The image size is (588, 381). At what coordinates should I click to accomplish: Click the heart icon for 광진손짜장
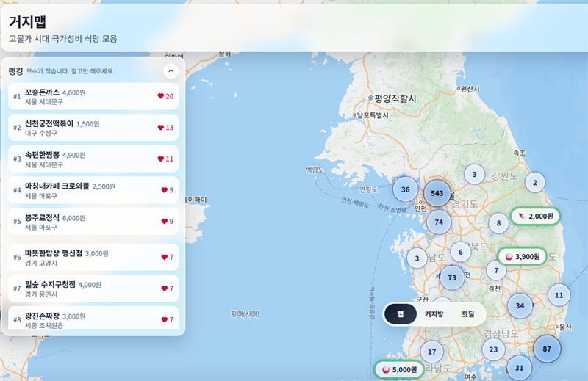click(x=164, y=319)
